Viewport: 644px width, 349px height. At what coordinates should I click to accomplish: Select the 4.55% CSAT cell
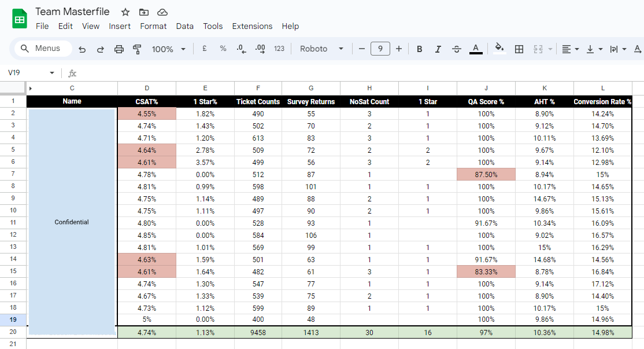point(147,114)
